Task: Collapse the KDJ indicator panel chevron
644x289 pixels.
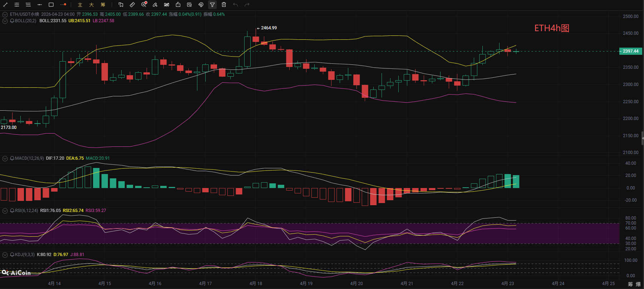Action: pyautogui.click(x=5, y=255)
